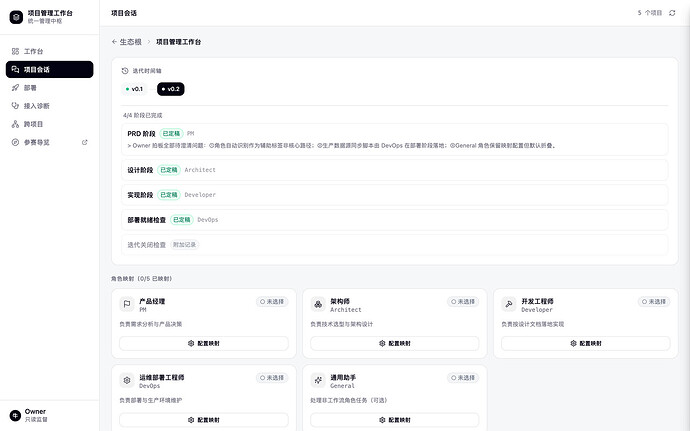
Task: Expand the 实现阶段 row
Action: pyautogui.click(x=394, y=195)
